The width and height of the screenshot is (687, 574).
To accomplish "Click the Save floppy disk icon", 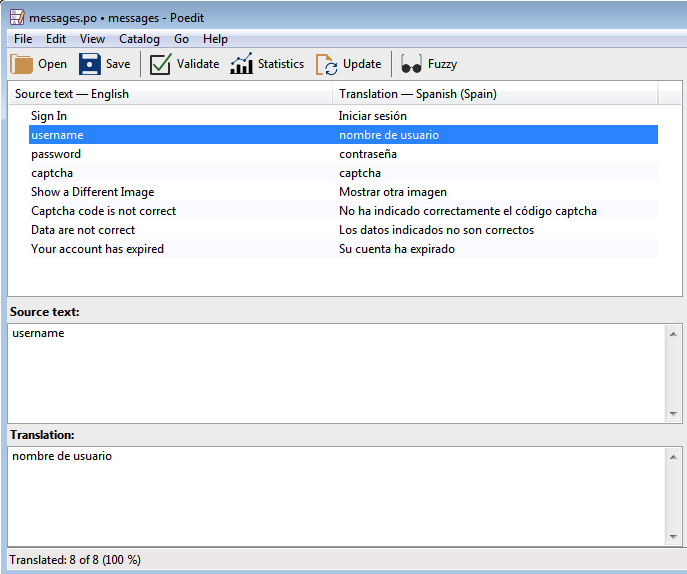I will click(x=90, y=64).
